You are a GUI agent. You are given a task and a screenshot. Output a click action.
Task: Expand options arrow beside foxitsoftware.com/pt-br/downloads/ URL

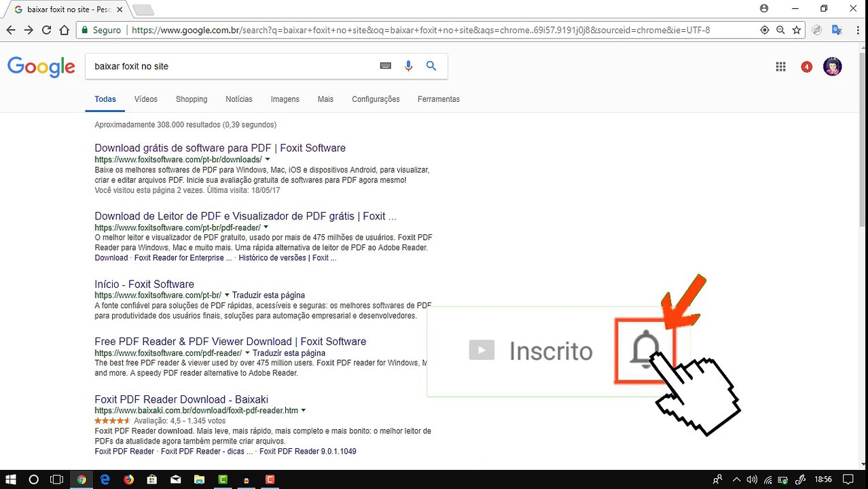click(x=268, y=160)
